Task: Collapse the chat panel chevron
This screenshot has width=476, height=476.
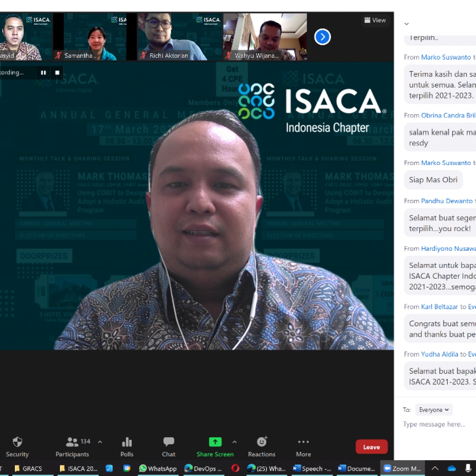Action: tap(406, 24)
